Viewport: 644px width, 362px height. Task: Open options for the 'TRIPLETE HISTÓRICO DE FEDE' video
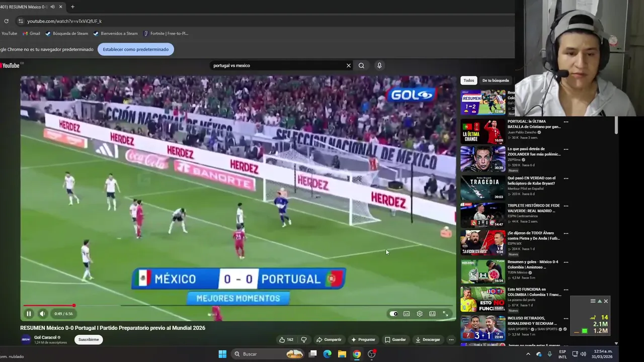tap(566, 206)
